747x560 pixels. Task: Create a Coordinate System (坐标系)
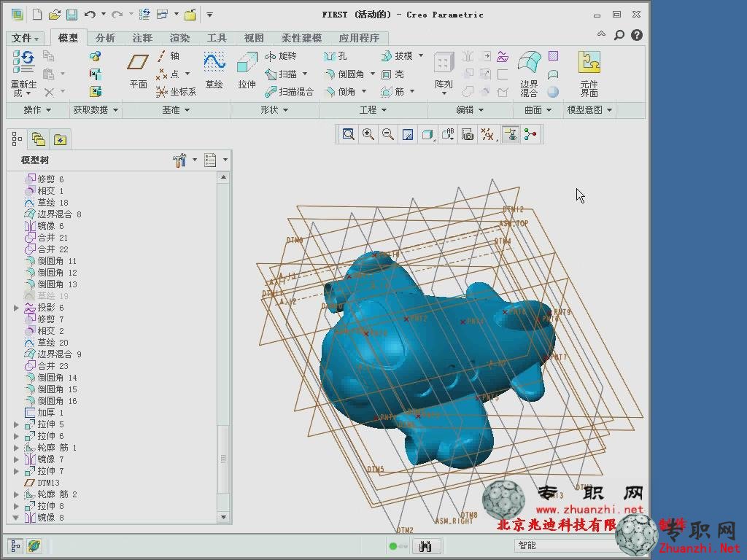177,91
